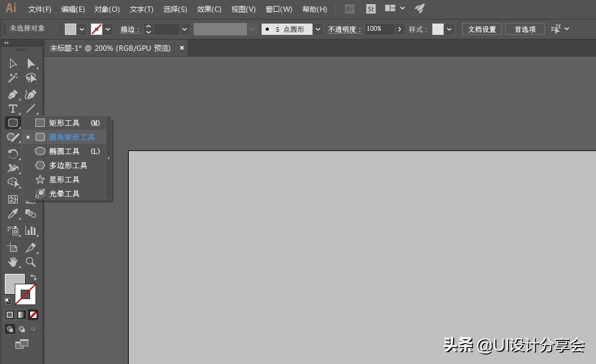Select the Rotate tool
596x364 pixels.
click(x=12, y=153)
